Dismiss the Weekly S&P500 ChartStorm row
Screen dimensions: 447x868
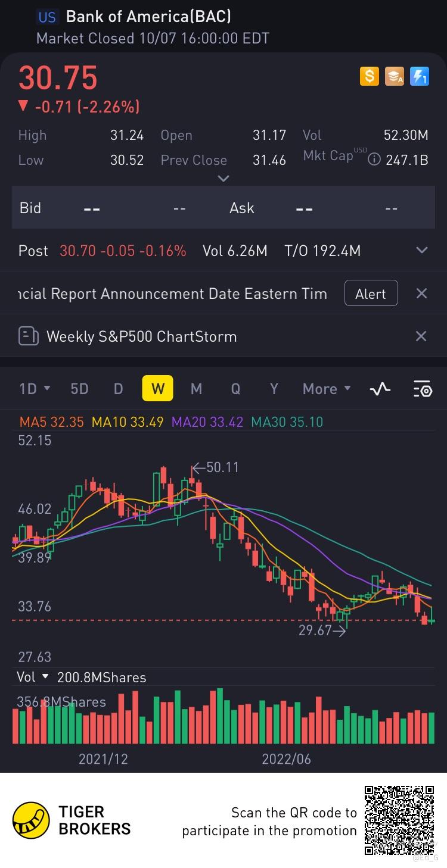coord(421,336)
